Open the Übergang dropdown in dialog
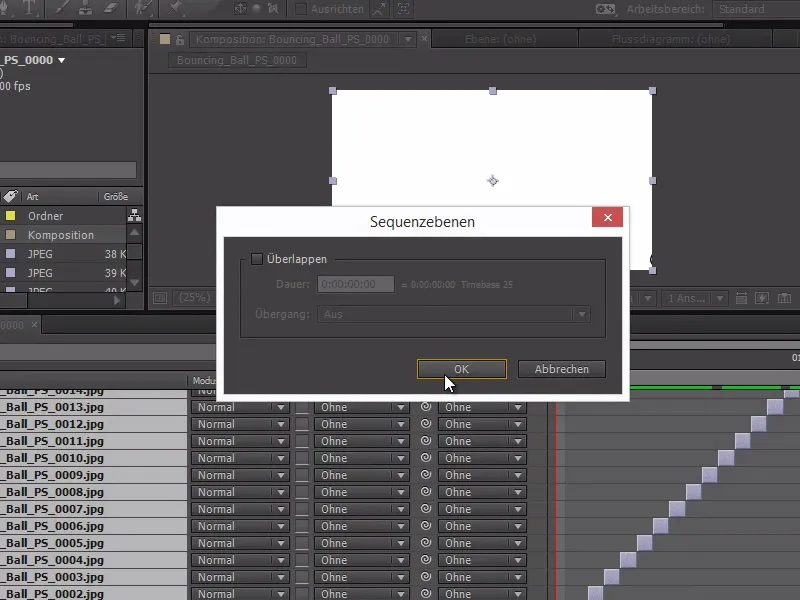This screenshot has width=800, height=600. (454, 314)
